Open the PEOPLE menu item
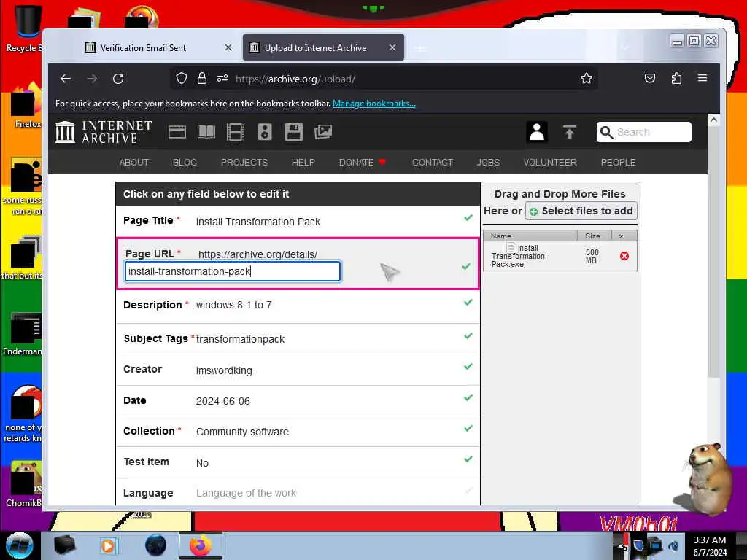 click(x=618, y=163)
